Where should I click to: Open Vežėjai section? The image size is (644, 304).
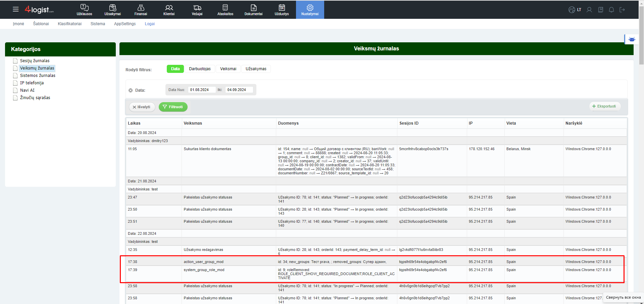pos(197,9)
